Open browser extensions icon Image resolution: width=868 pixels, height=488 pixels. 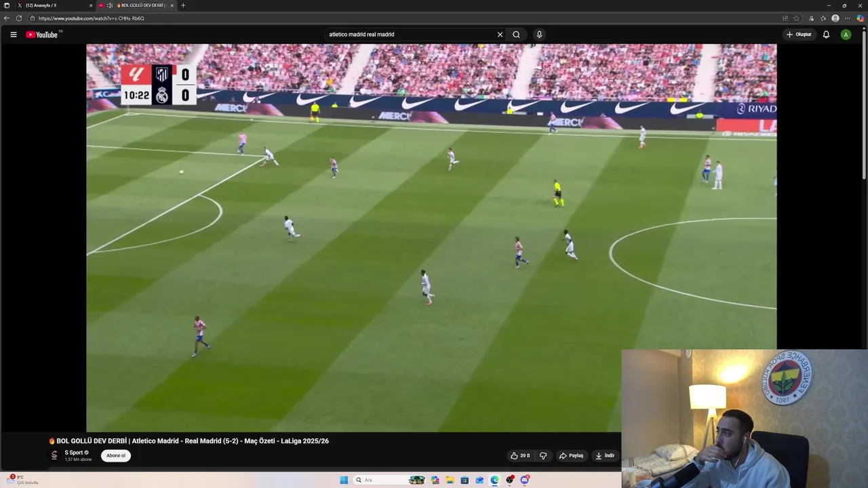[812, 18]
